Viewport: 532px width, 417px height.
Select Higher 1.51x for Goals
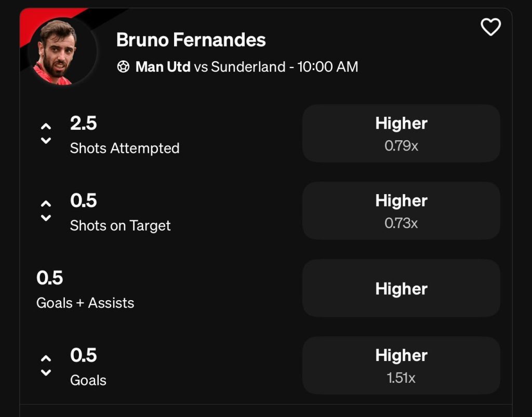pyautogui.click(x=401, y=366)
